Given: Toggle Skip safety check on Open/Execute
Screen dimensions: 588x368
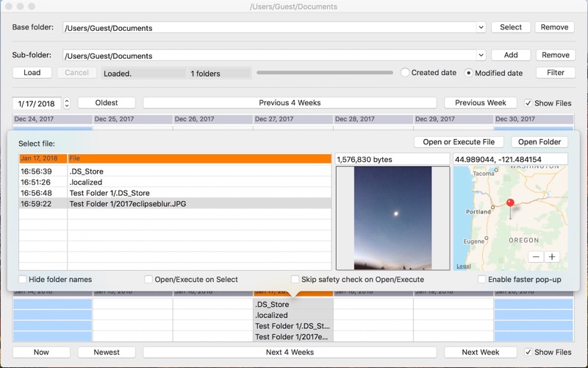Looking at the screenshot, I should pyautogui.click(x=295, y=280).
